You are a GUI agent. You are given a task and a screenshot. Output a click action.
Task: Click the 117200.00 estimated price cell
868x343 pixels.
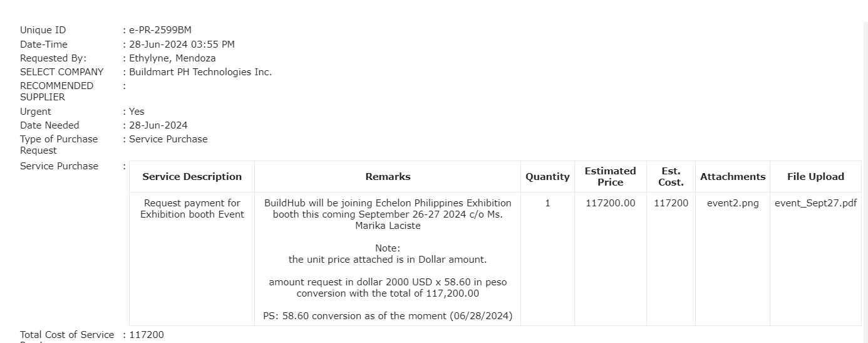tap(610, 203)
